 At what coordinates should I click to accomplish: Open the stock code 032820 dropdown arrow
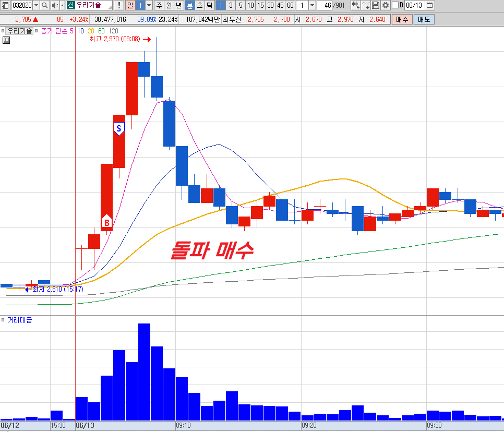click(x=36, y=5)
